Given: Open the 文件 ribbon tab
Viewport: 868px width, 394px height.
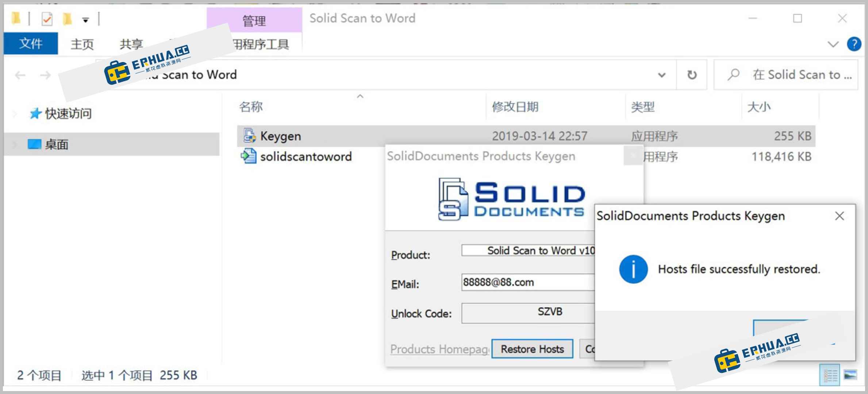Looking at the screenshot, I should [31, 43].
